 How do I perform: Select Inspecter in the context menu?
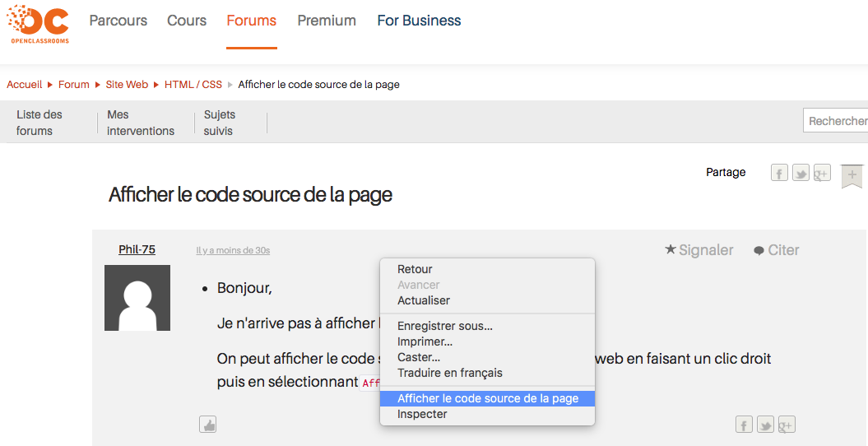(x=422, y=414)
